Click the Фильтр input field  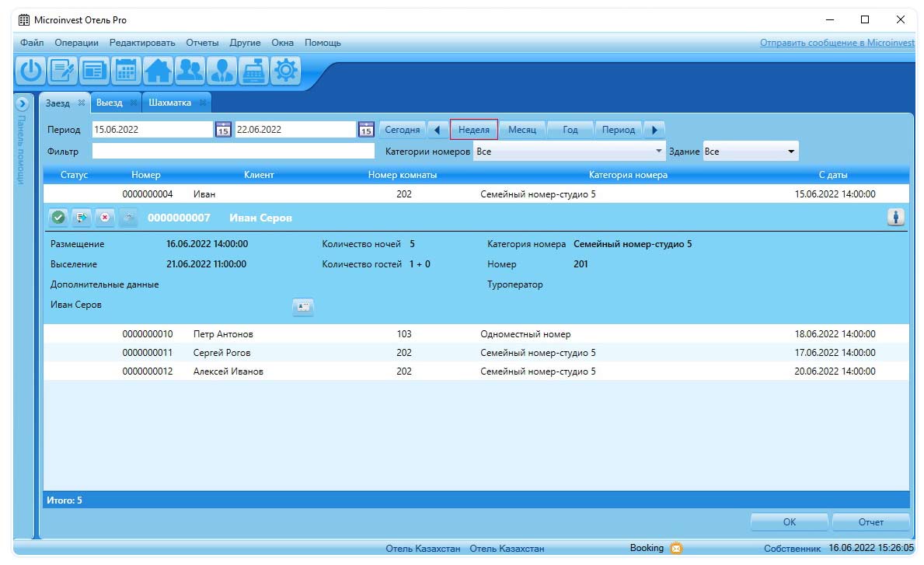233,152
